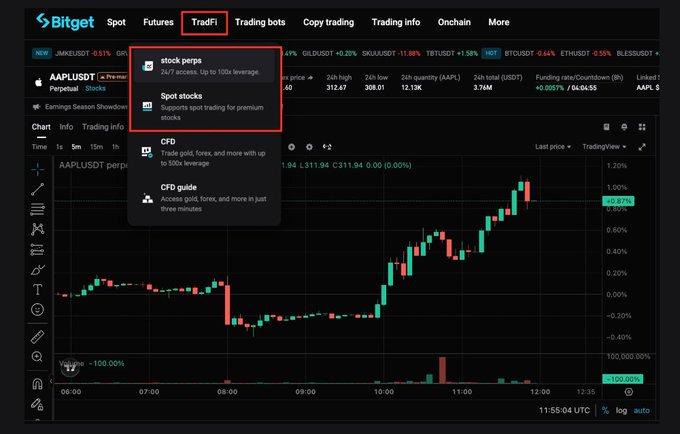Image resolution: width=680 pixels, height=434 pixels.
Task: Choose Spot stocks from TradFi dropdown
Action: (204, 106)
